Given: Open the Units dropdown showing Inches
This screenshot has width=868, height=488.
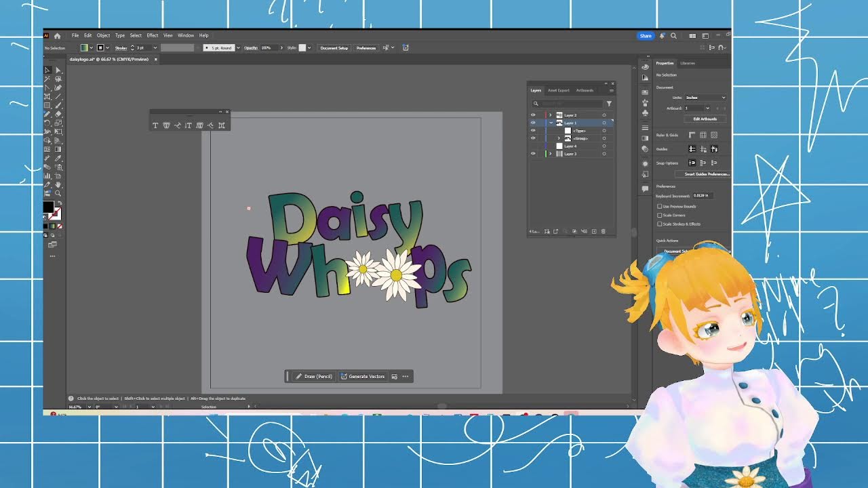Looking at the screenshot, I should [707, 97].
